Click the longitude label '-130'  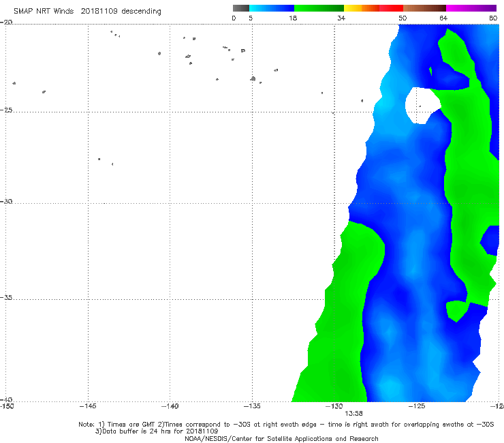tap(334, 406)
